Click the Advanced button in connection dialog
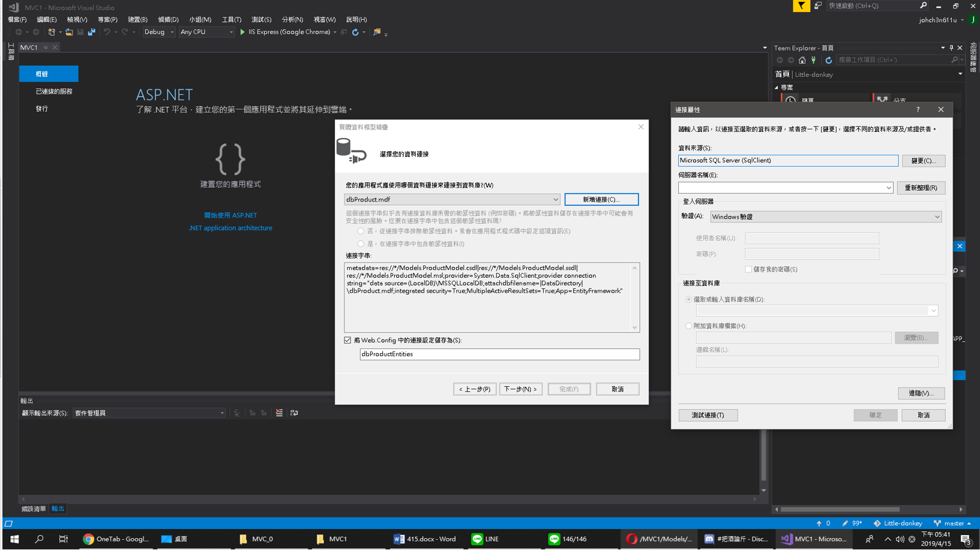 coord(921,393)
